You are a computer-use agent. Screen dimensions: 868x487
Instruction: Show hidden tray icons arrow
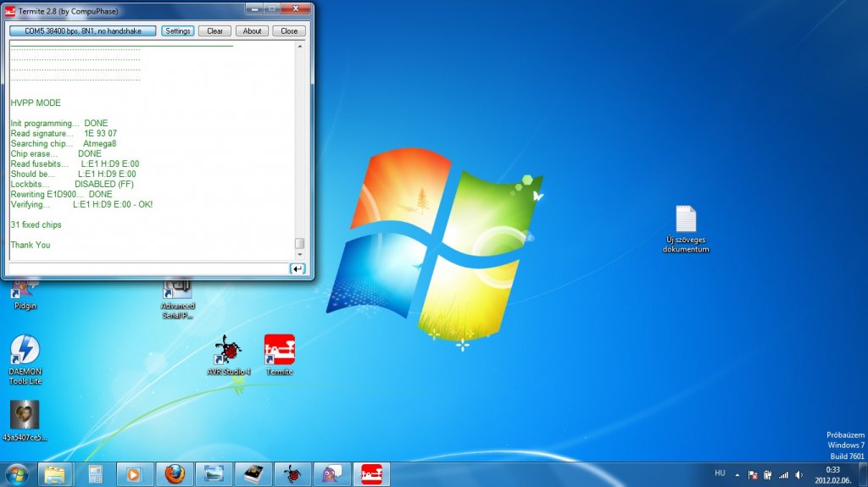(737, 475)
